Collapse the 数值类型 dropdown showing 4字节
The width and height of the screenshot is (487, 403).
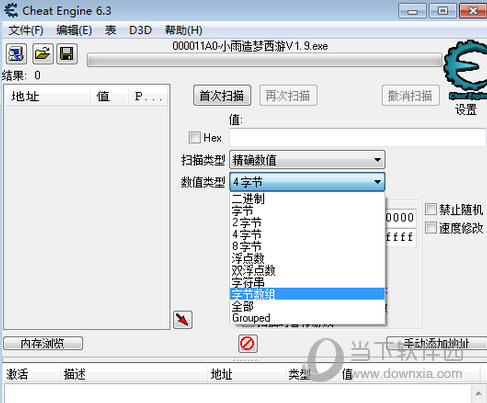[x=307, y=182]
